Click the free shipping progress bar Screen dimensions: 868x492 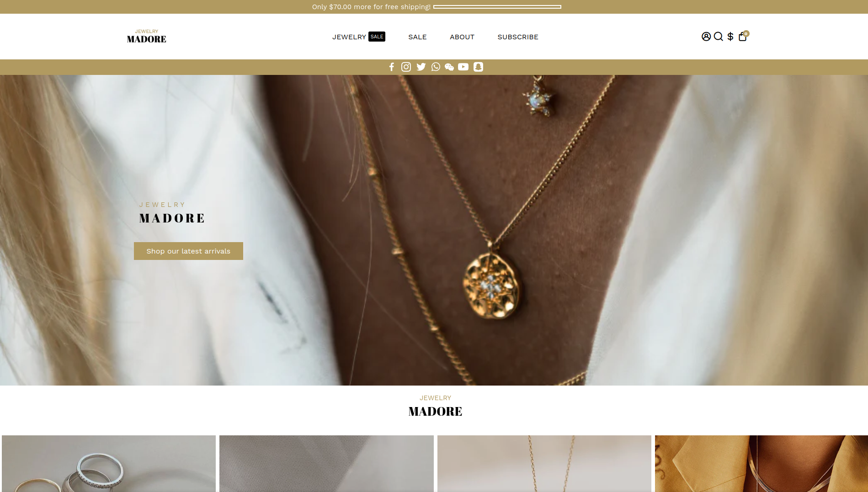point(497,7)
